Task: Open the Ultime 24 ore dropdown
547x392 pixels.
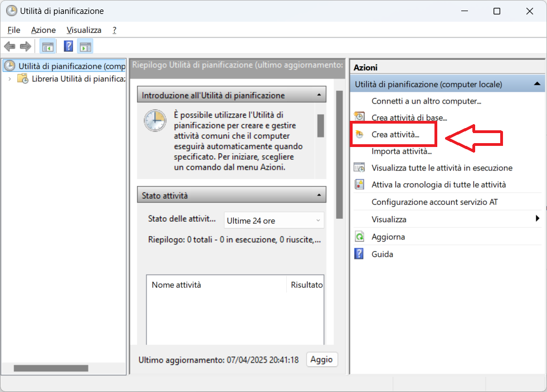Action: tap(273, 220)
